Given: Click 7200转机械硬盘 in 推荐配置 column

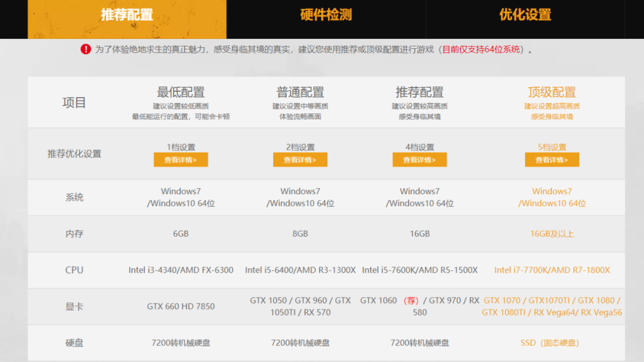Looking at the screenshot, I should point(420,343).
